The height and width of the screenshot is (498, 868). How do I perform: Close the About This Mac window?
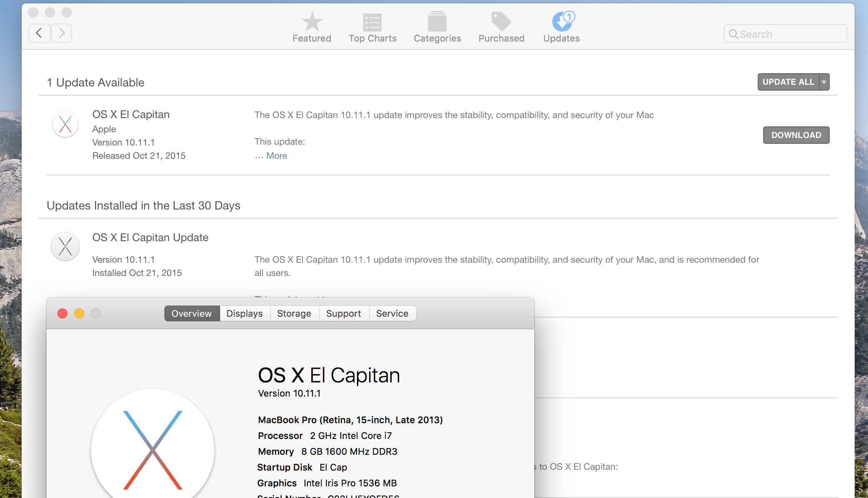(x=62, y=313)
